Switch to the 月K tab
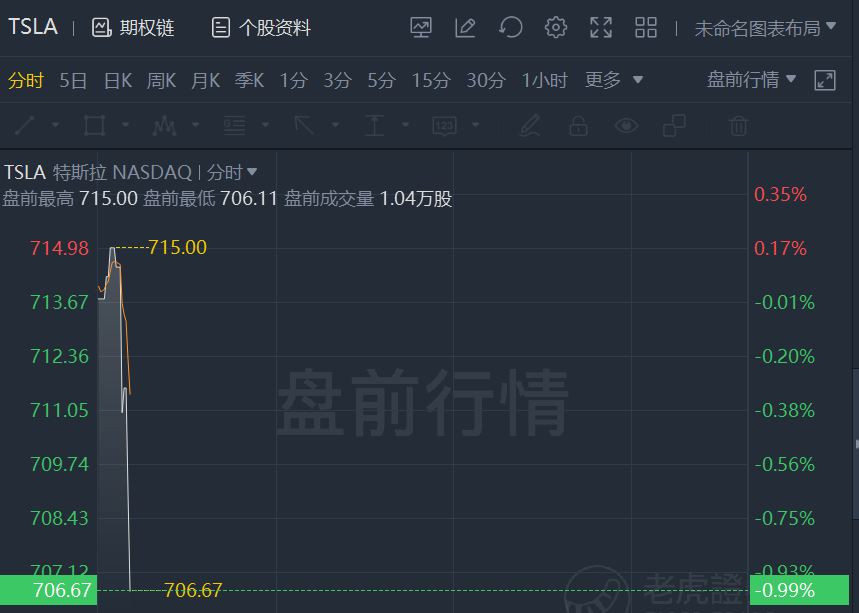 click(x=205, y=81)
